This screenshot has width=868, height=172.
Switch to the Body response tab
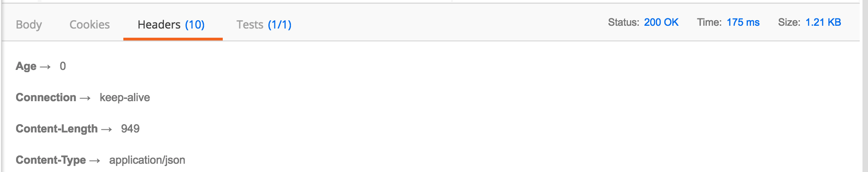click(29, 24)
